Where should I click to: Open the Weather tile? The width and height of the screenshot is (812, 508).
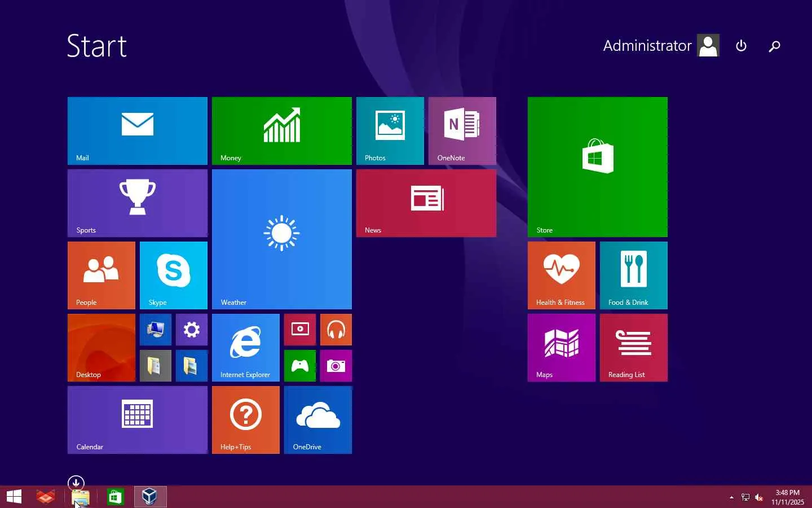pos(282,239)
